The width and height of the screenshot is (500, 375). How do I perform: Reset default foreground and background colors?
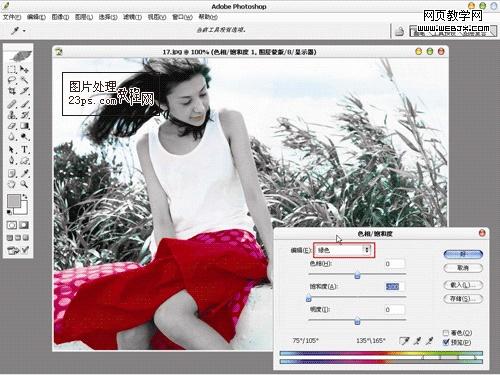coord(10,212)
